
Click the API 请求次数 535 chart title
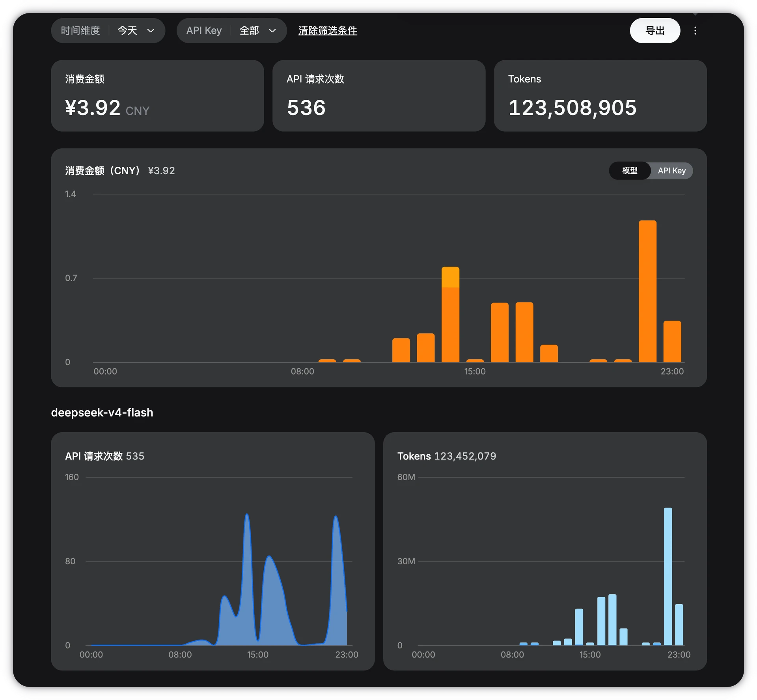104,456
